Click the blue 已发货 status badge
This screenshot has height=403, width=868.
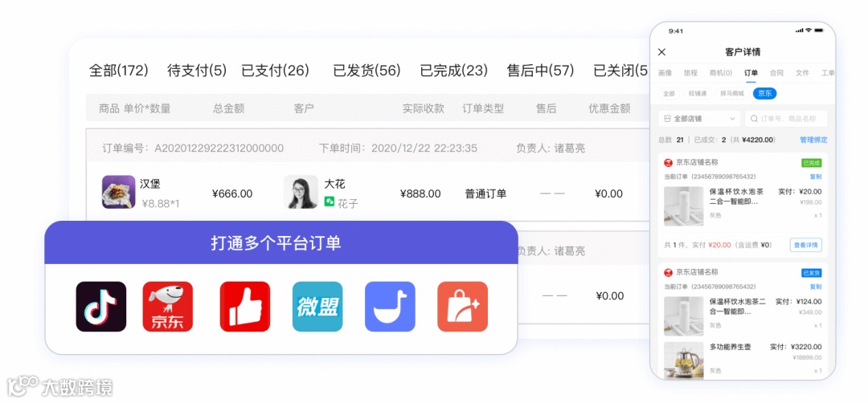point(811,273)
